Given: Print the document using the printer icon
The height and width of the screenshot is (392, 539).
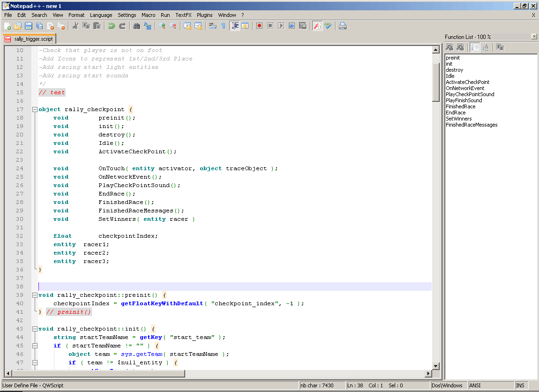Looking at the screenshot, I should [x=342, y=26].
